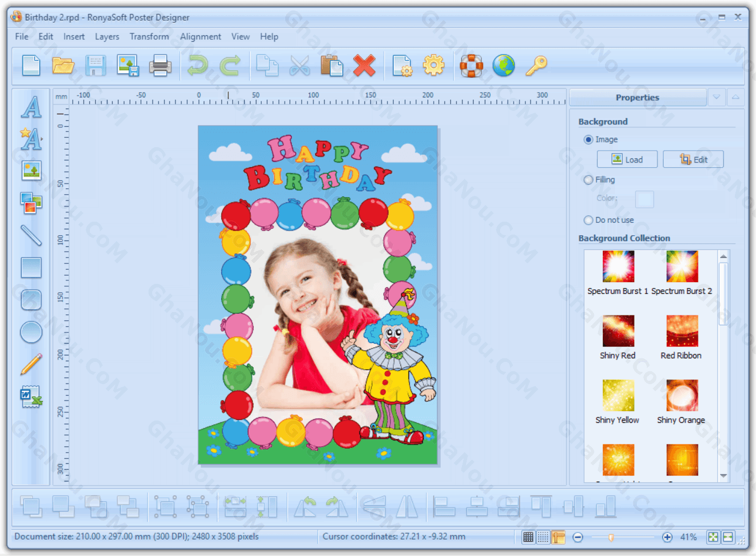Open the View menu
The height and width of the screenshot is (556, 756).
pos(241,36)
